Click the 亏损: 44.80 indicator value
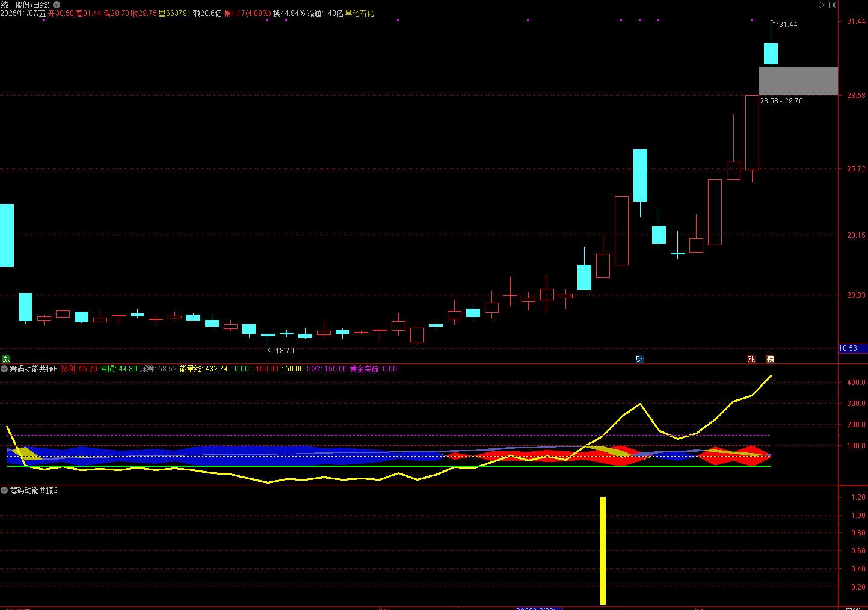Screen dimensions: 868x610 [119, 369]
